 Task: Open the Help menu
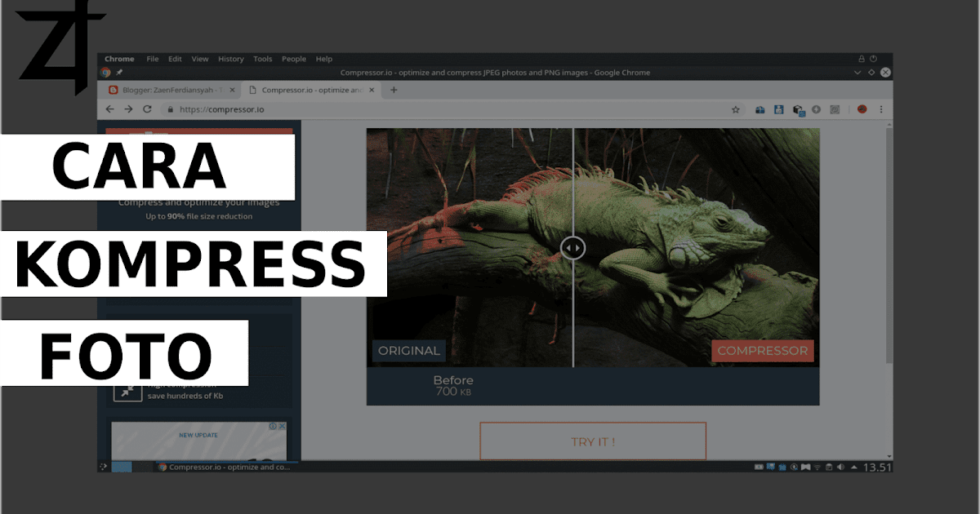324,59
